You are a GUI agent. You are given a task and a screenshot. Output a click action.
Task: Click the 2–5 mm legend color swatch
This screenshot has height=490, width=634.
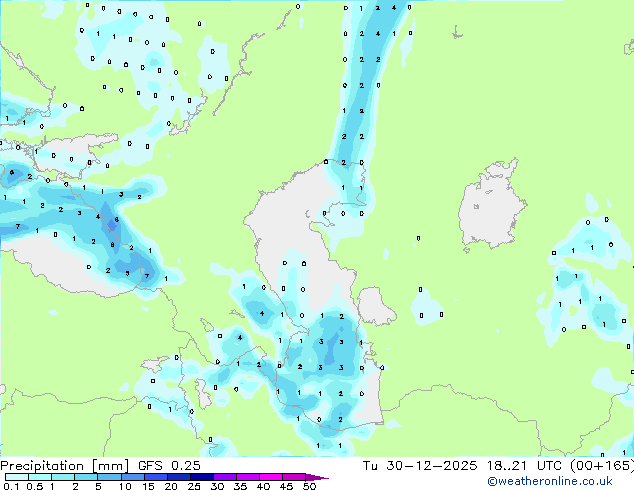(x=86, y=477)
